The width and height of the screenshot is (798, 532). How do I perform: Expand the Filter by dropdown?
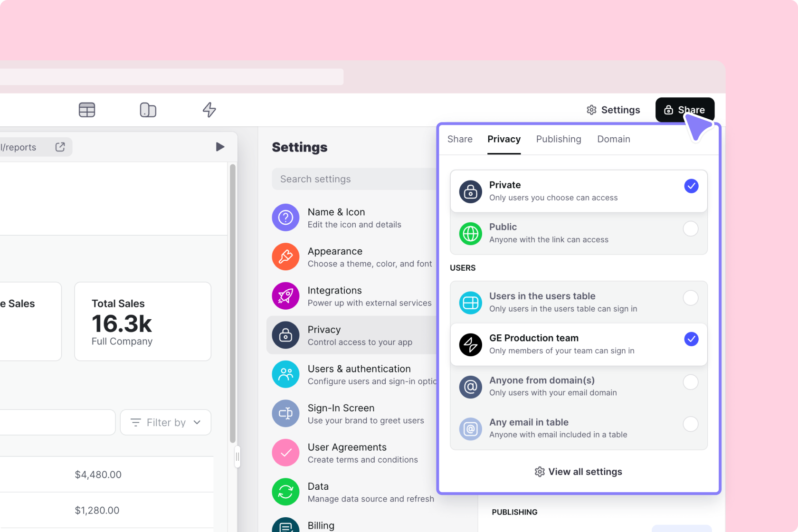[165, 422]
